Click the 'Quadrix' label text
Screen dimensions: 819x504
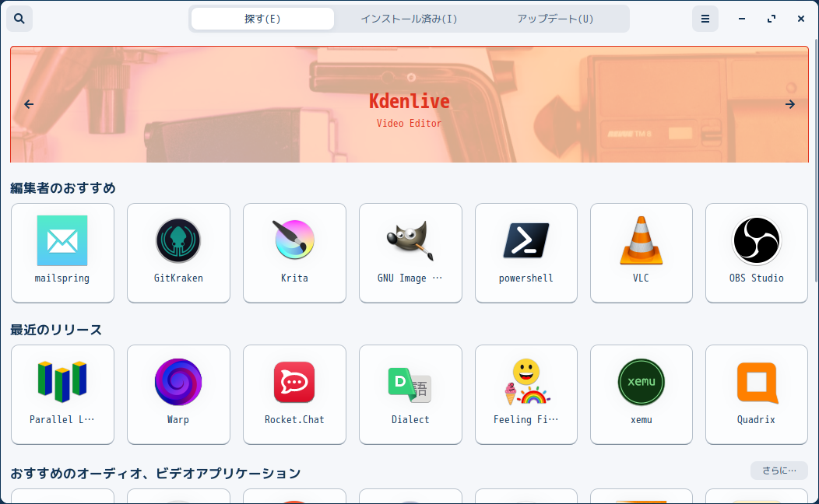point(756,419)
